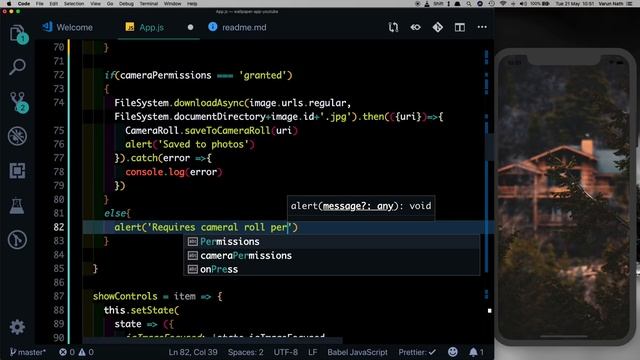Open the Edit menu

click(x=53, y=4)
